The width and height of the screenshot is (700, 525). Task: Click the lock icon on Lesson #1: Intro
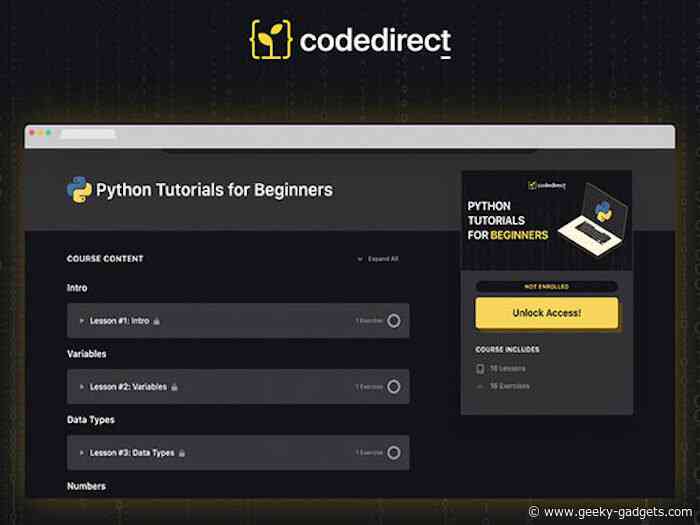[x=157, y=321]
